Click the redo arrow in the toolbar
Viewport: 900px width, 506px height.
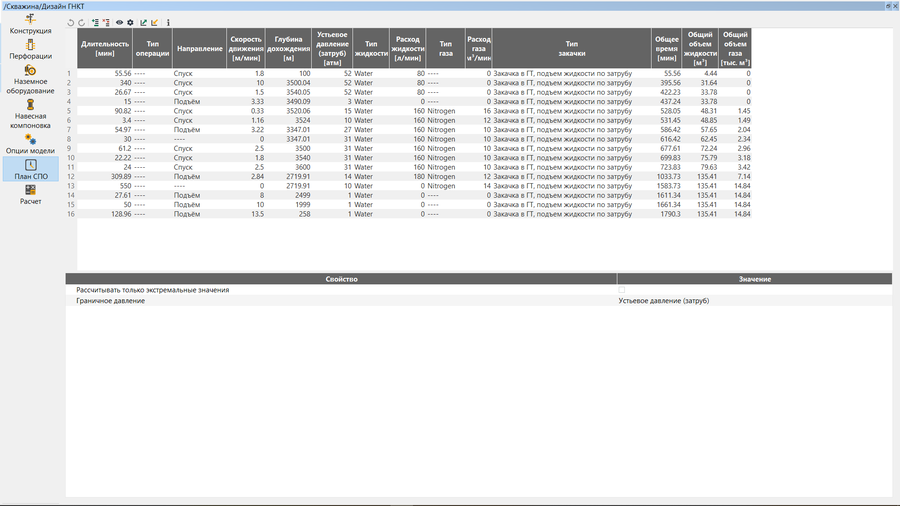82,22
